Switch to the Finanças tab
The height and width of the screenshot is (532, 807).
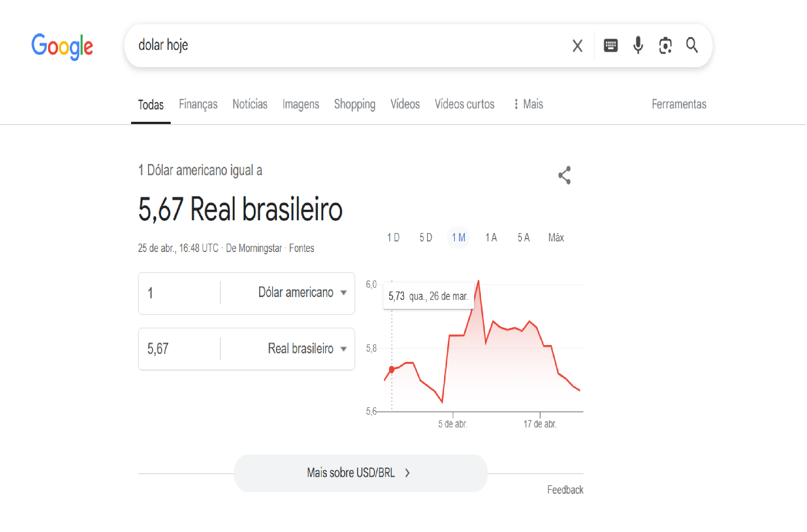[x=198, y=104]
